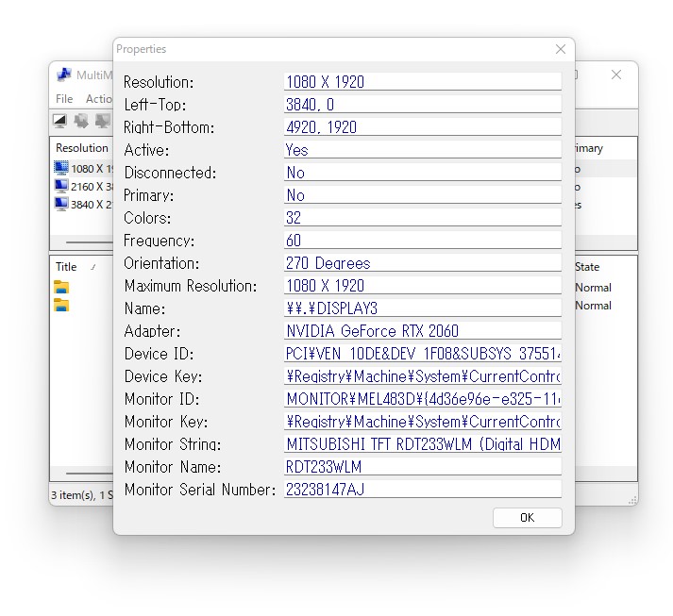Click the Monitor Key registry path field
This screenshot has height=616, width=673.
(x=422, y=422)
